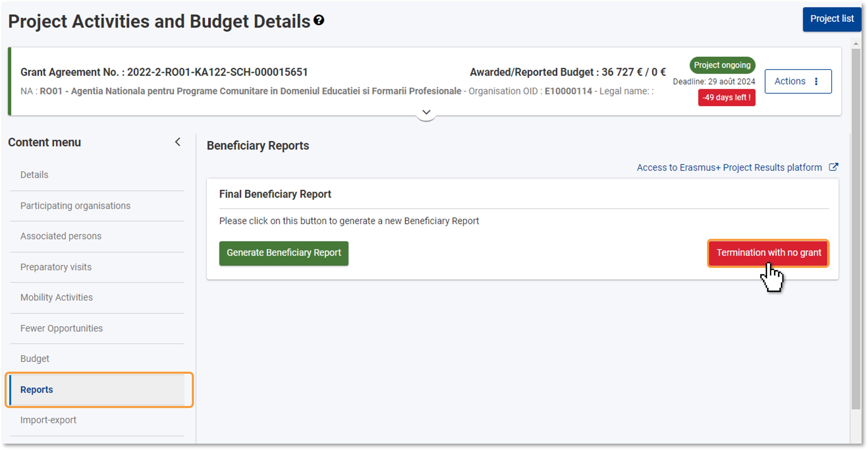Collapse the Content menu with the chevron

(178, 142)
